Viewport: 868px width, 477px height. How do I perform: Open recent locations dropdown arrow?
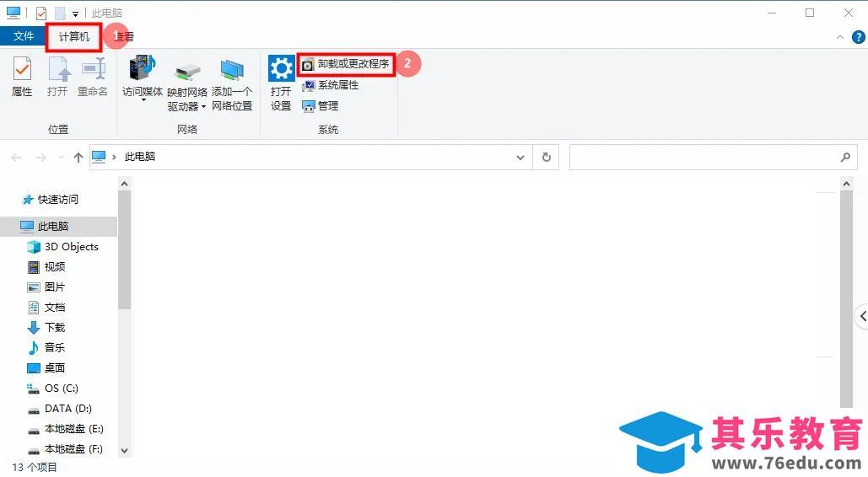coord(61,158)
